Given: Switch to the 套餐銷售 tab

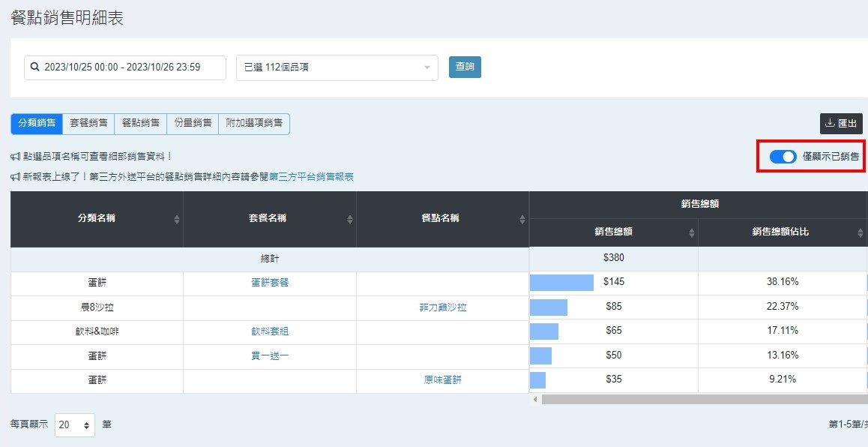Looking at the screenshot, I should tap(88, 124).
